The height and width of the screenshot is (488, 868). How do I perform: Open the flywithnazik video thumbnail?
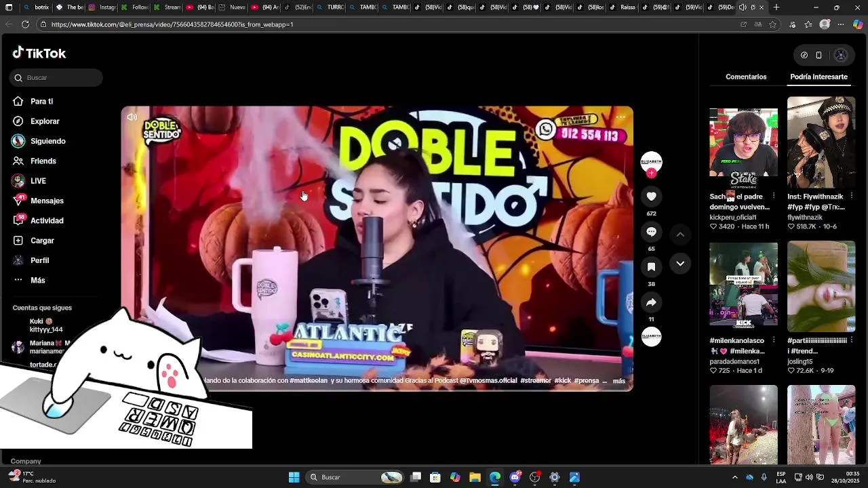tap(821, 142)
